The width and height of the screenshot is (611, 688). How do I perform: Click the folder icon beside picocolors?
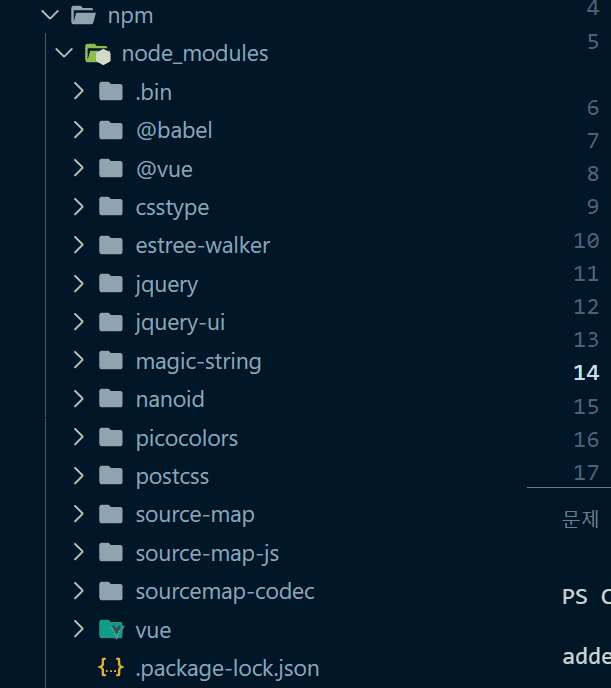click(x=111, y=437)
